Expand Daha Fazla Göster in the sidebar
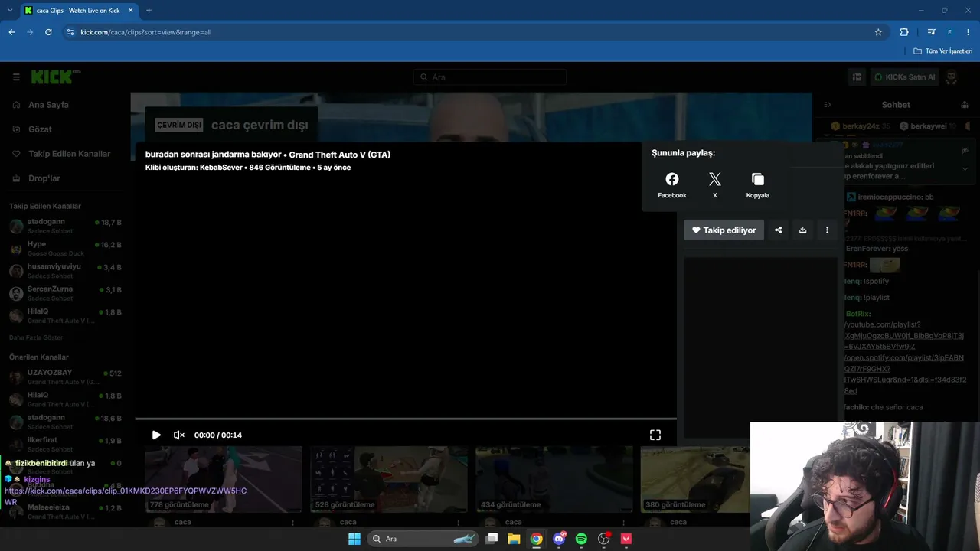 click(36, 337)
